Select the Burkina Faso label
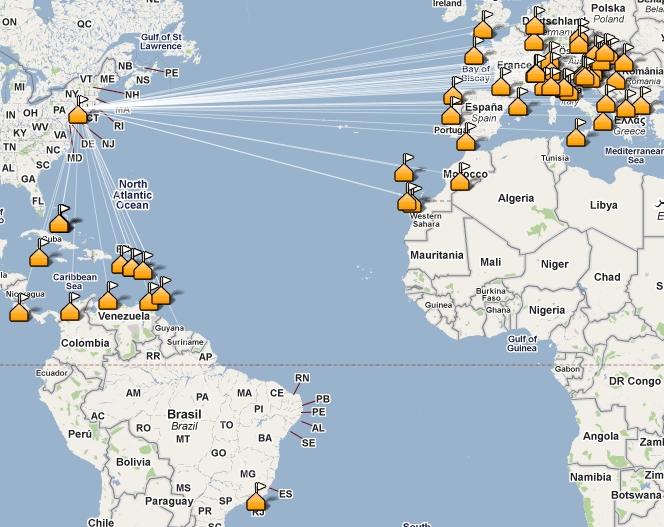Image resolution: width=664 pixels, height=527 pixels. click(x=490, y=294)
